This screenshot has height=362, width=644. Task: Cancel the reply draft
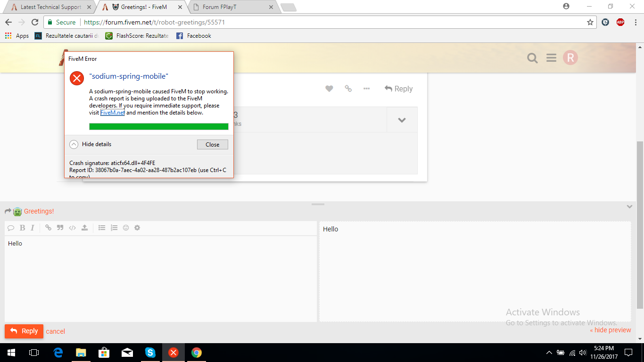click(55, 331)
